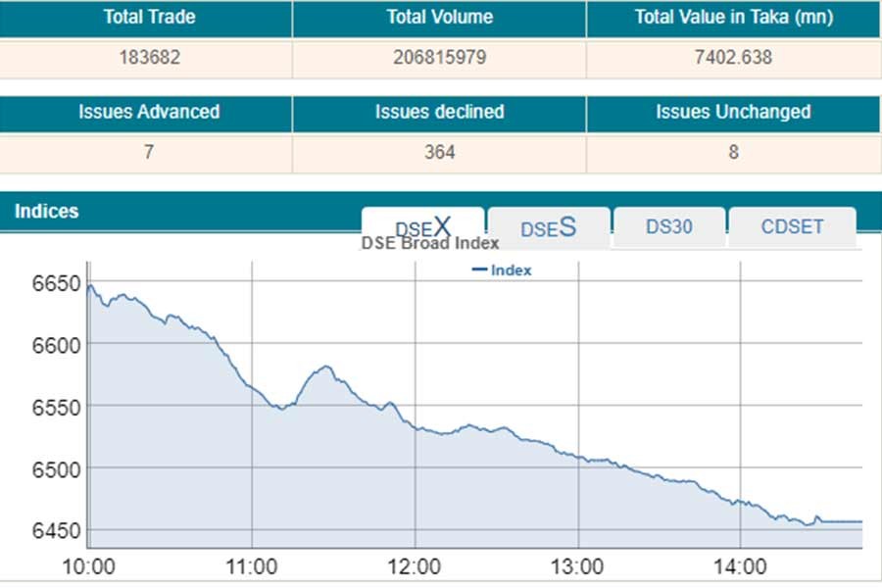Click the 206815979 total volume value

(439, 58)
